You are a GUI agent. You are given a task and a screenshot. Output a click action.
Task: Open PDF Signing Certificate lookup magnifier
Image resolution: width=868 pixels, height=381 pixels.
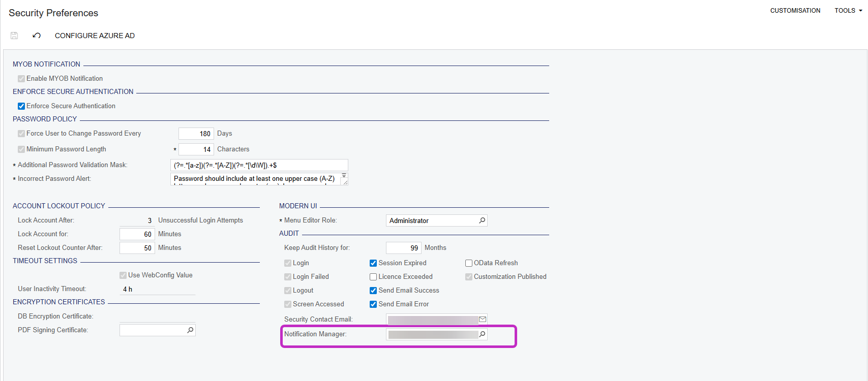pos(190,330)
